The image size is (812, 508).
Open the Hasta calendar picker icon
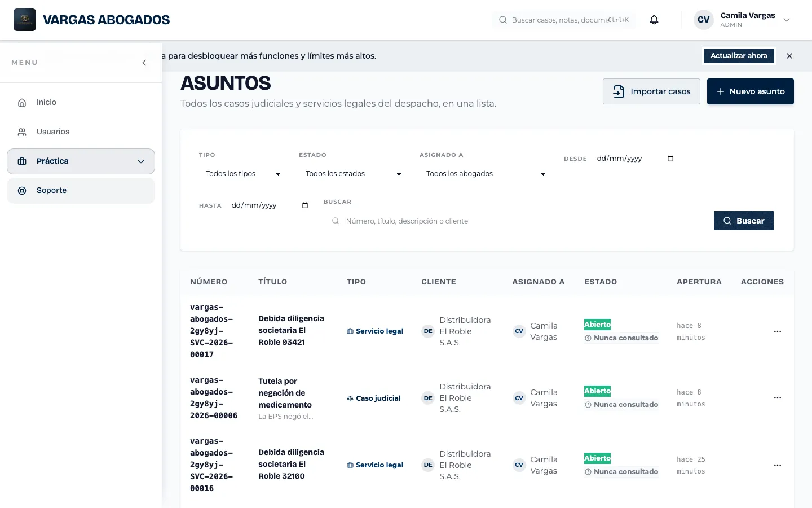[305, 205]
